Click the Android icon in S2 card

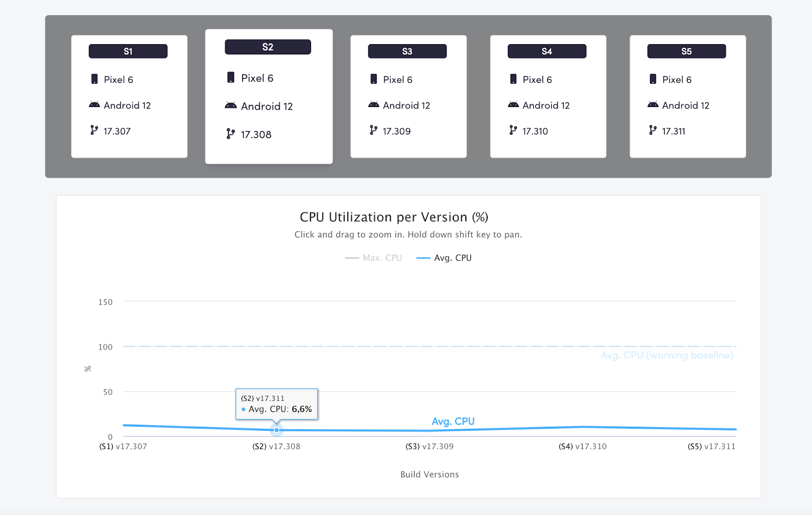pyautogui.click(x=231, y=106)
